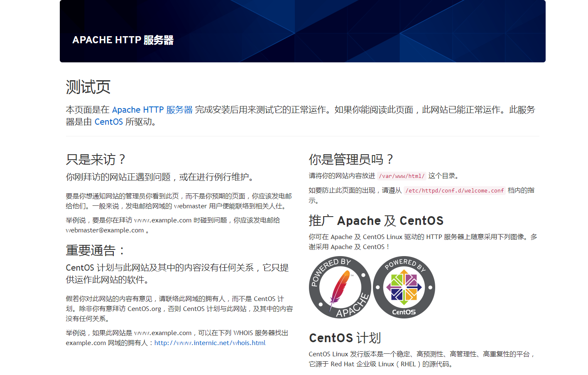Open the internic.net whois link
The width and height of the screenshot is (588, 375).
coord(210,343)
